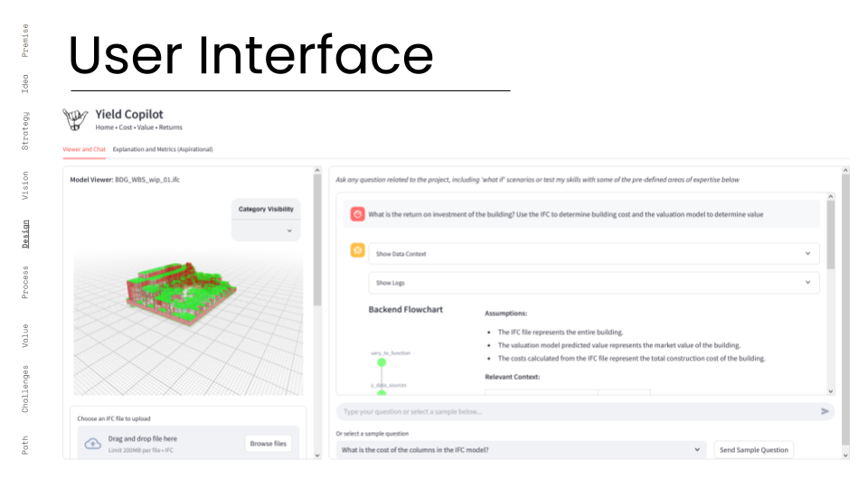Viewport: 868px width, 488px height.
Task: Click the right panel outer scrollbar
Action: click(x=845, y=310)
